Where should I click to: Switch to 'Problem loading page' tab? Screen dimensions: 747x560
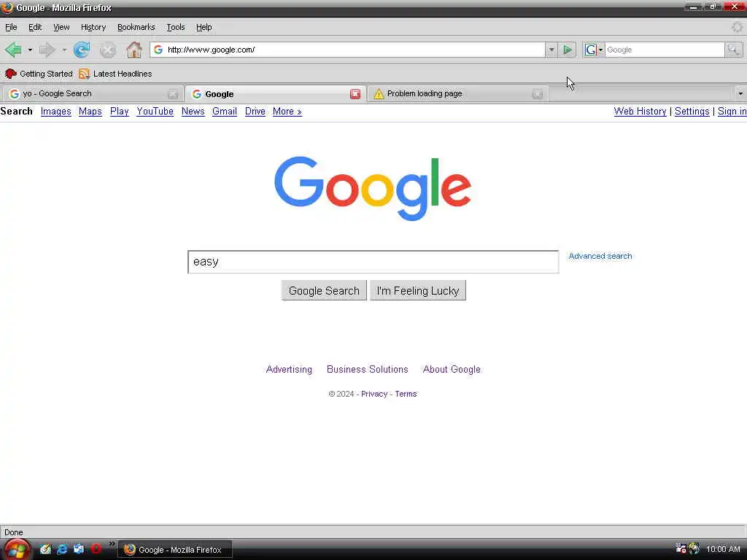tap(457, 94)
